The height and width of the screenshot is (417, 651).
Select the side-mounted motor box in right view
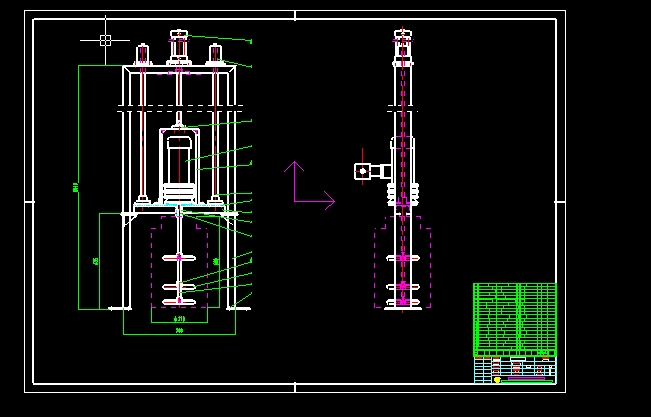pyautogui.click(x=363, y=171)
